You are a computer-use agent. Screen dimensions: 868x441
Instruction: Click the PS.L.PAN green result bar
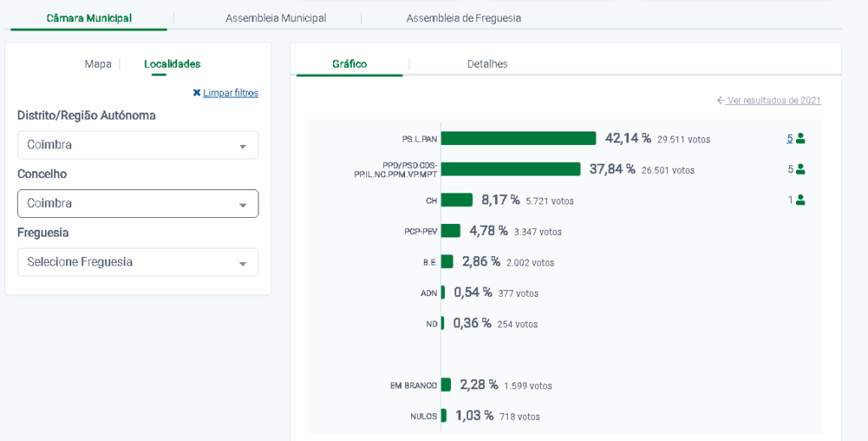tap(518, 138)
